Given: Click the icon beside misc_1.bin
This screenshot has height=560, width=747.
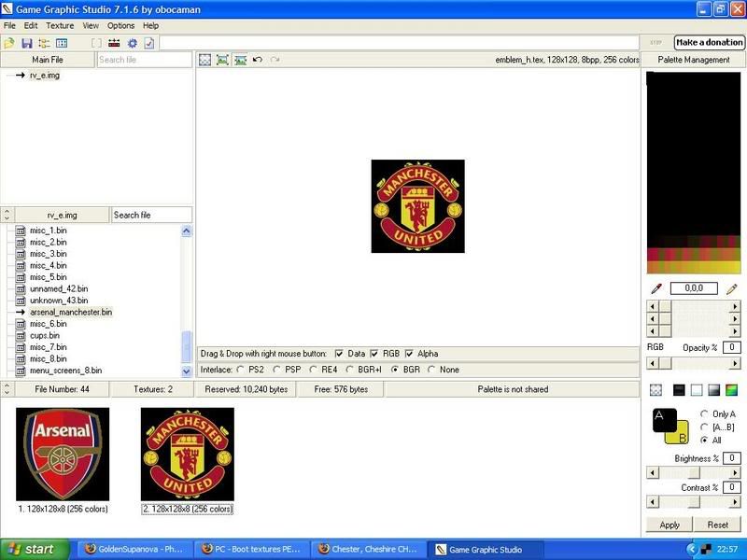Looking at the screenshot, I should pos(21,231).
